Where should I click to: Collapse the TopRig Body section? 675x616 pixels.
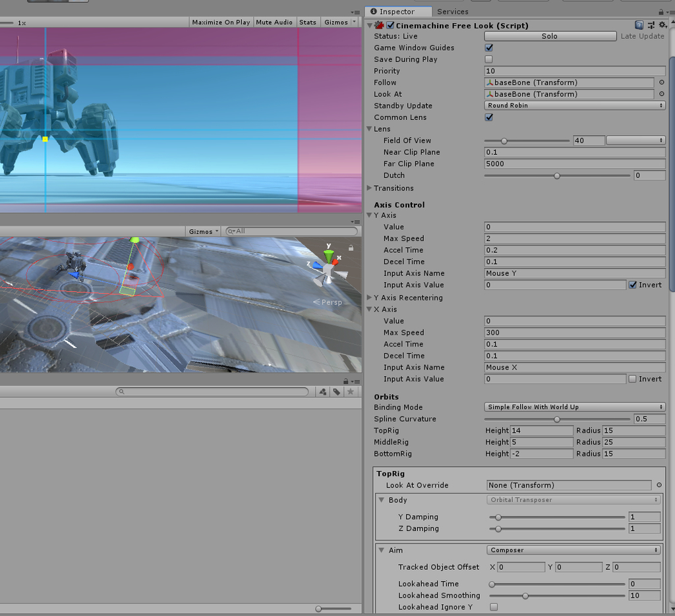pyautogui.click(x=382, y=500)
